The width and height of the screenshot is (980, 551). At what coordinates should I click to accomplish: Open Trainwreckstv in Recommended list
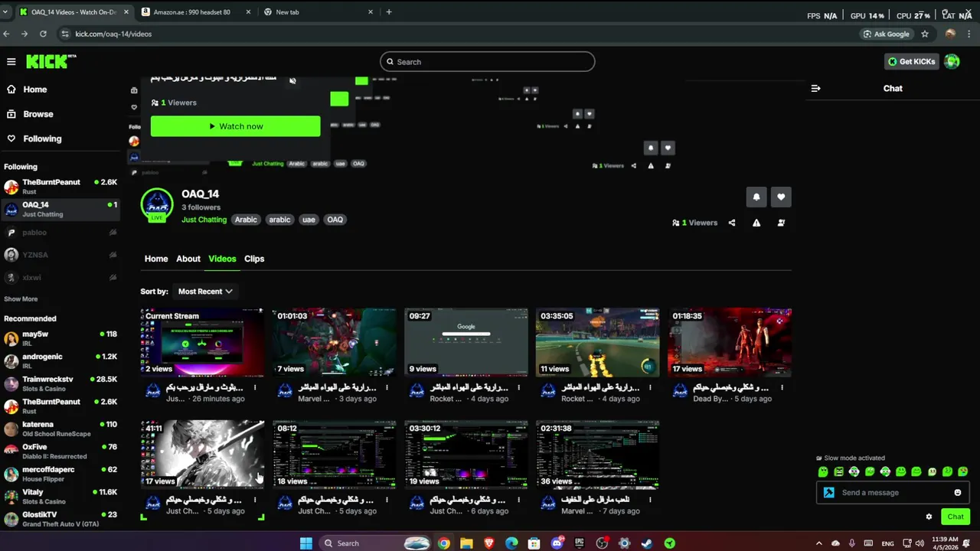pos(60,383)
